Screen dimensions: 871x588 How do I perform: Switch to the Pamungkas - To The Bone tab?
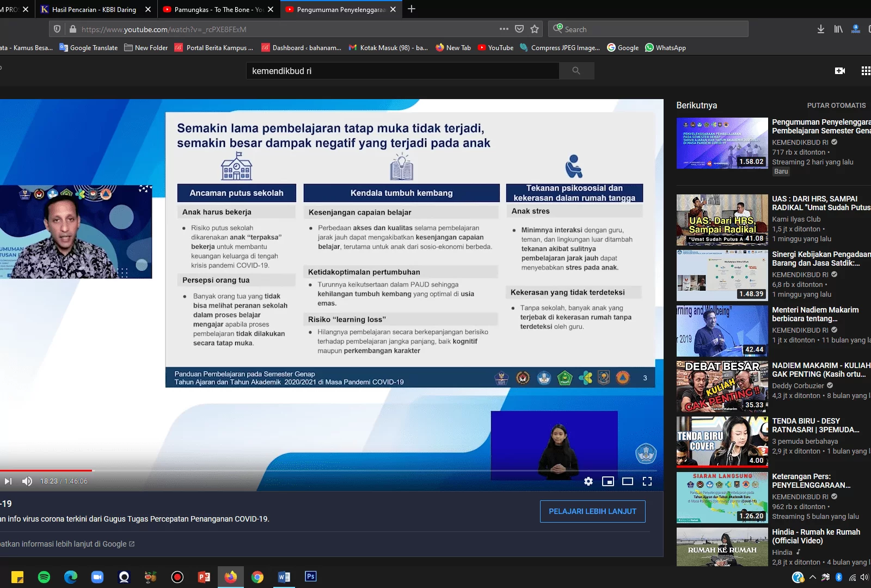(219, 9)
